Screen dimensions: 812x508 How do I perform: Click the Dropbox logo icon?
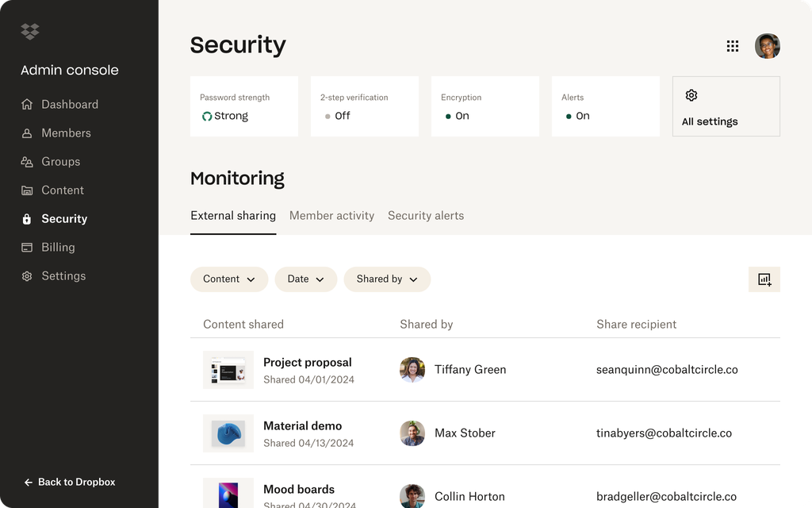pyautogui.click(x=30, y=32)
